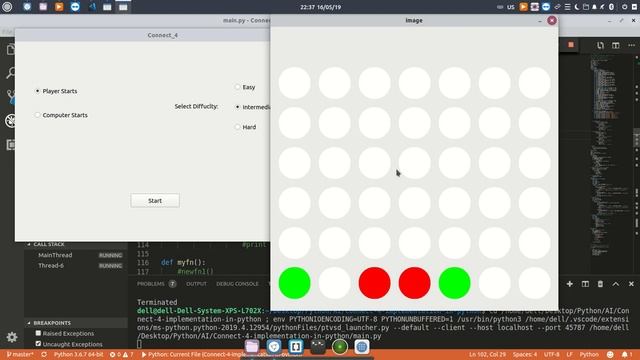Open the Problems panel tab
Image resolution: width=640 pixels, height=360 pixels.
point(151,284)
